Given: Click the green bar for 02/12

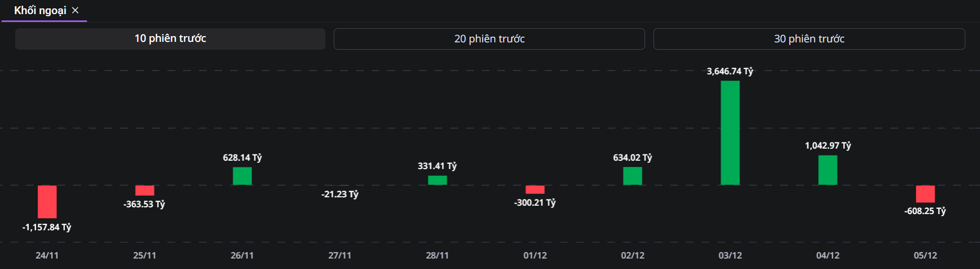Looking at the screenshot, I should coord(633,176).
